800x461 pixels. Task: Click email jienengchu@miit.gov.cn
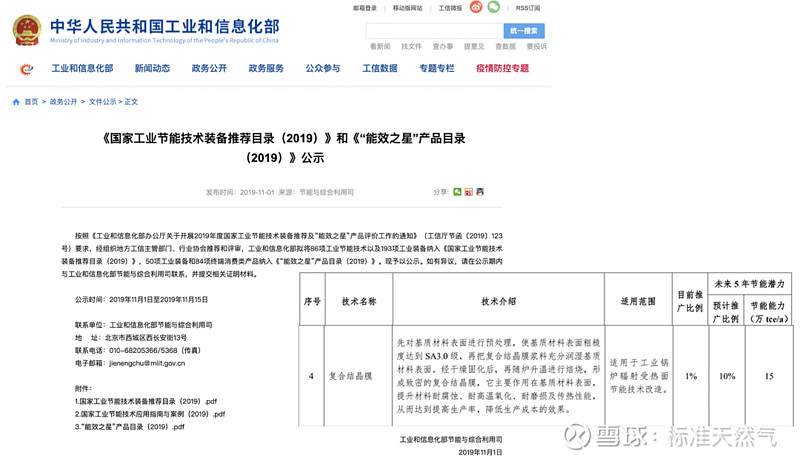147,363
